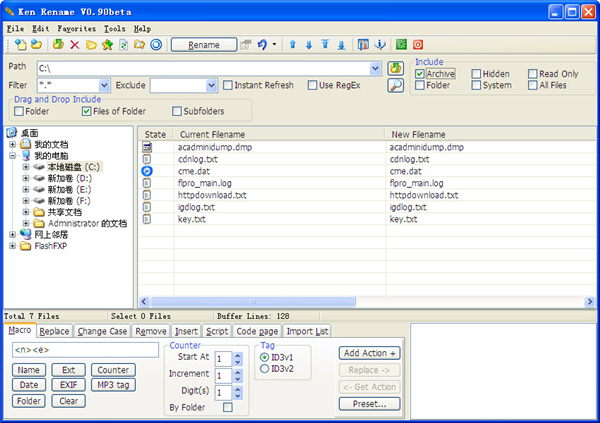Click the red power icon in toolbar
The image size is (600, 423).
click(x=417, y=46)
